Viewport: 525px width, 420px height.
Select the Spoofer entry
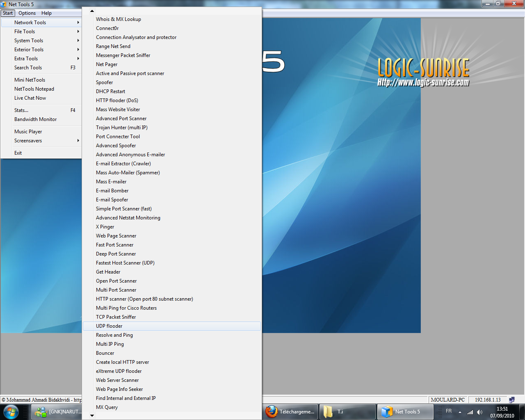click(x=172, y=82)
